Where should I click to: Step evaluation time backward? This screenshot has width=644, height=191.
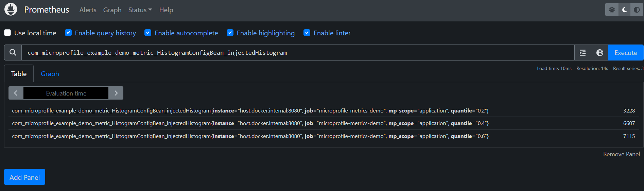pos(16,93)
